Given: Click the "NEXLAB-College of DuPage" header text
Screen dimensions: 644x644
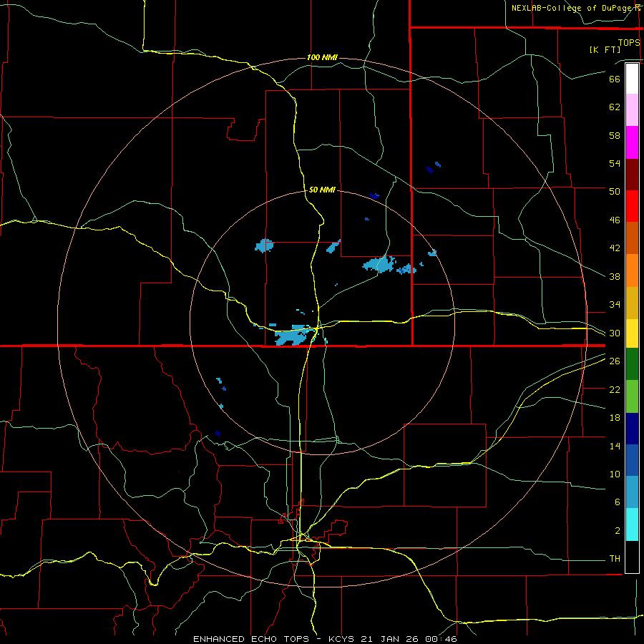Looking at the screenshot, I should pyautogui.click(x=572, y=8).
